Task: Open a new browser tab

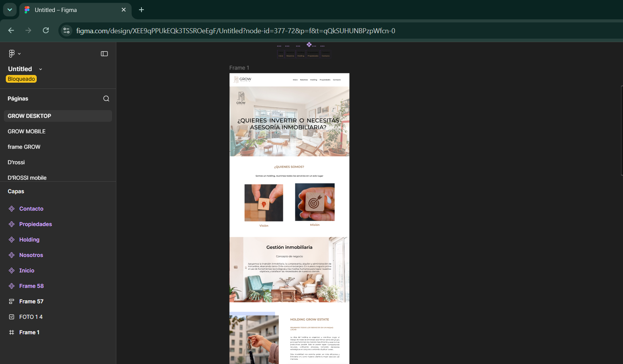Action: click(141, 10)
